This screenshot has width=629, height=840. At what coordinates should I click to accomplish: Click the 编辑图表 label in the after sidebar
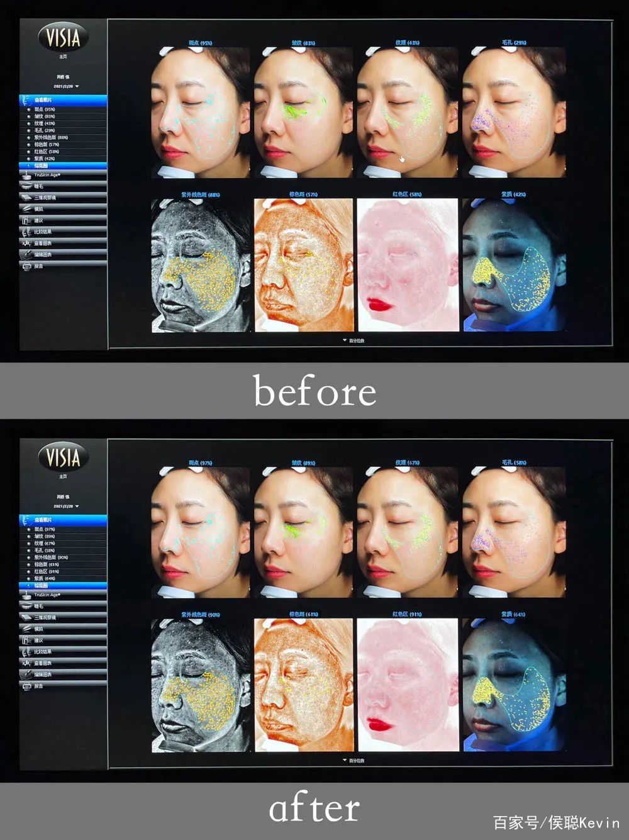[43, 675]
